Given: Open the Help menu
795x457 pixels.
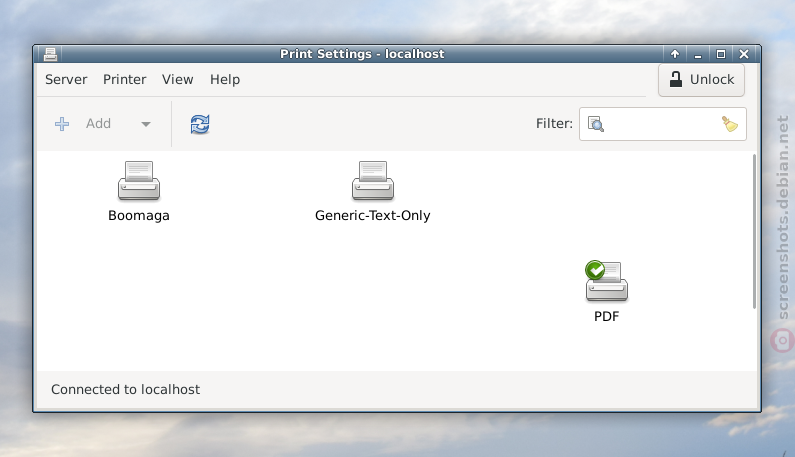Looking at the screenshot, I should pos(225,80).
